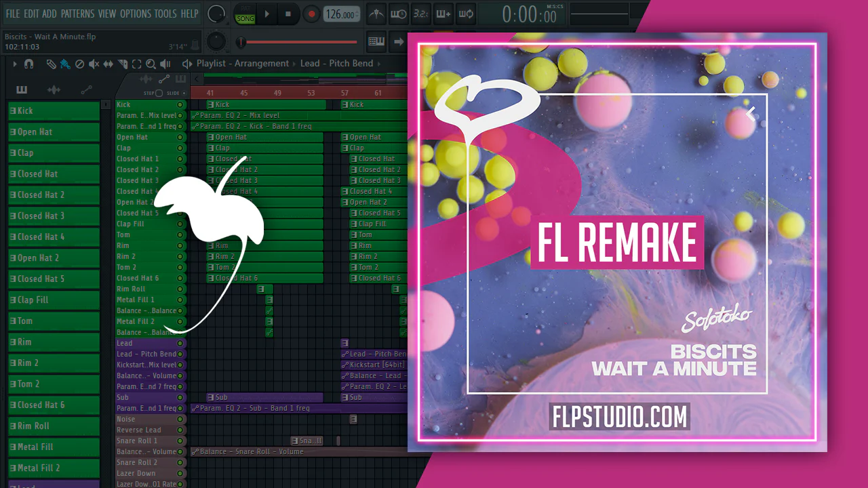Show audio clips with the picker waveform icon

[x=54, y=89]
